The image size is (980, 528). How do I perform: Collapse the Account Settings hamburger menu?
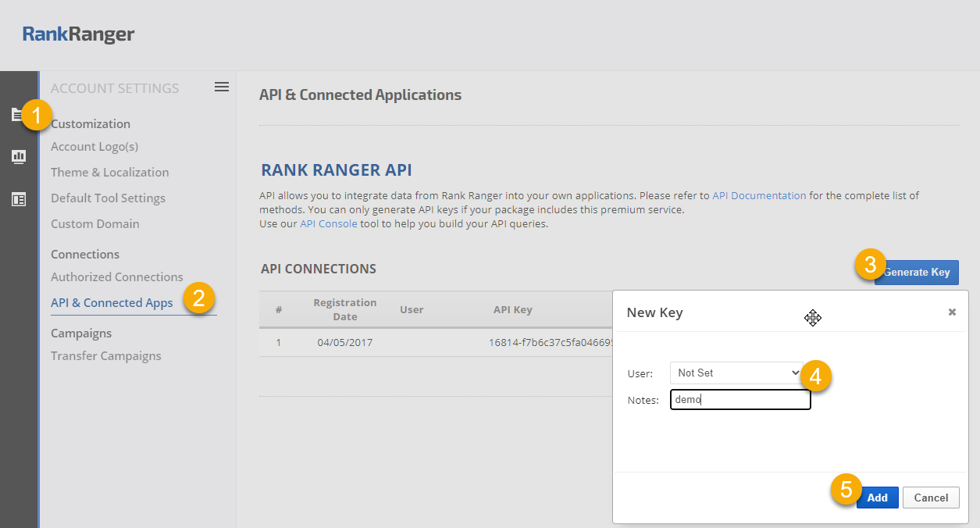pos(222,87)
